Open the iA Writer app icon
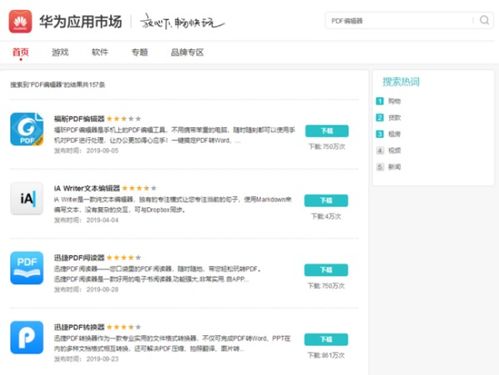 click(27, 199)
